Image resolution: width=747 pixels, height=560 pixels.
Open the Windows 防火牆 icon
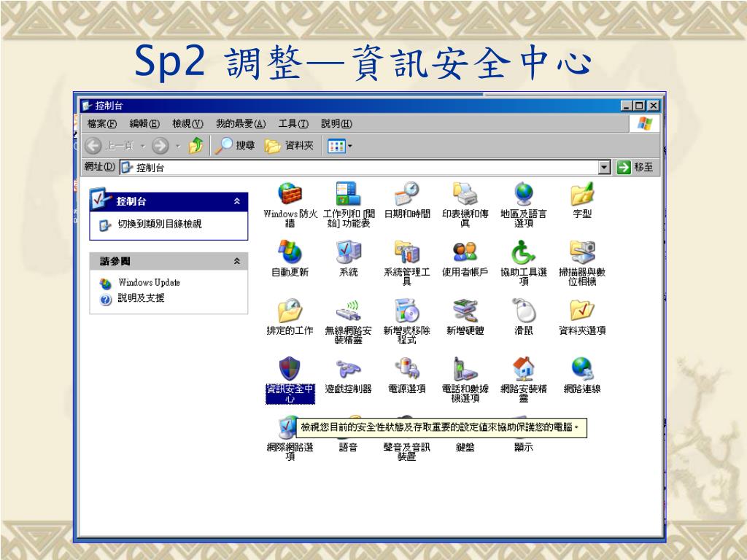tap(290, 194)
